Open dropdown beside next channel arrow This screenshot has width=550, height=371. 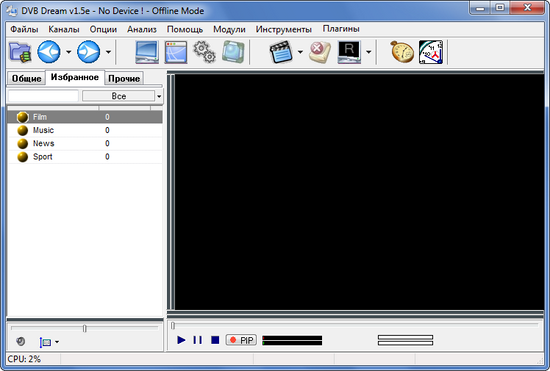pyautogui.click(x=108, y=52)
